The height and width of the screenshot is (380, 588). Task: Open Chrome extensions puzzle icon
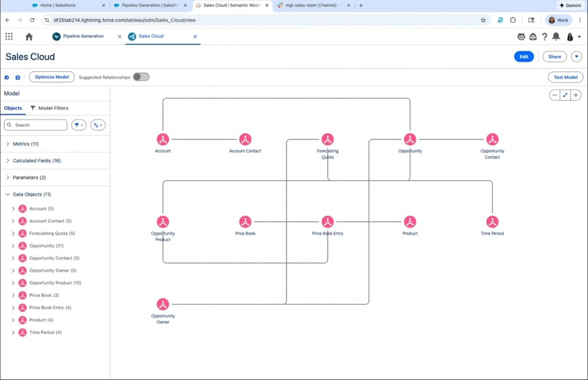pyautogui.click(x=513, y=20)
